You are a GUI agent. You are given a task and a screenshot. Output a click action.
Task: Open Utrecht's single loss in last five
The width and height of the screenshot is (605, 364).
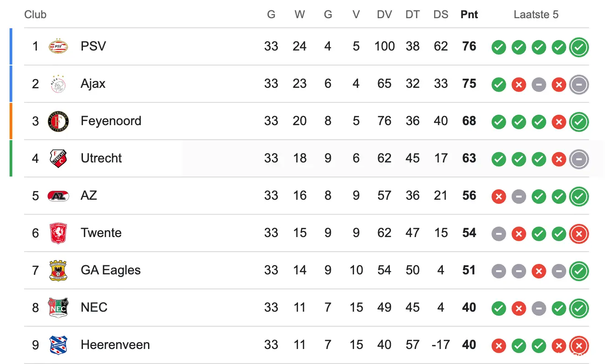[x=559, y=159]
